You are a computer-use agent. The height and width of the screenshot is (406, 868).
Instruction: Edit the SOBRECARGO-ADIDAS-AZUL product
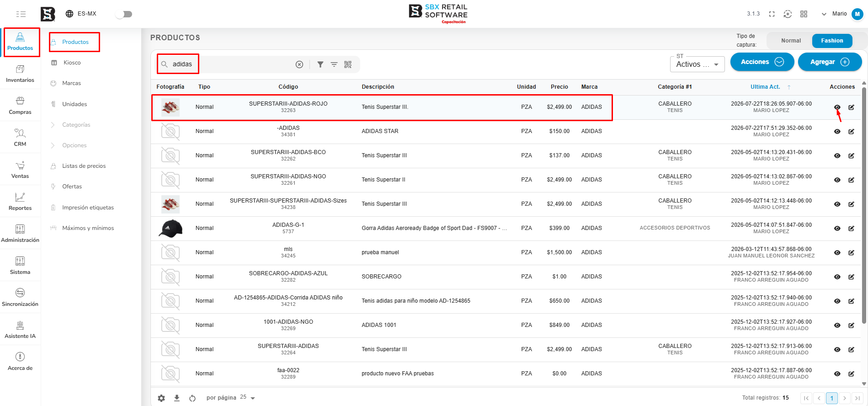pos(851,277)
